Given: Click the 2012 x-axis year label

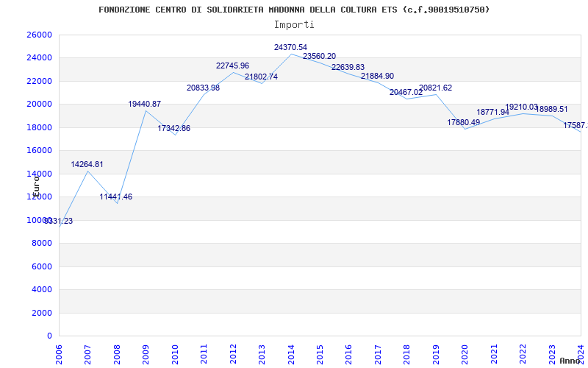Looking at the screenshot, I should tap(233, 354).
